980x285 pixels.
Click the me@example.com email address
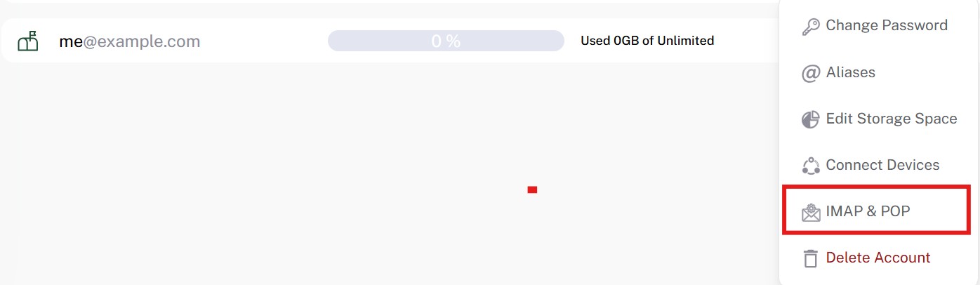click(130, 41)
